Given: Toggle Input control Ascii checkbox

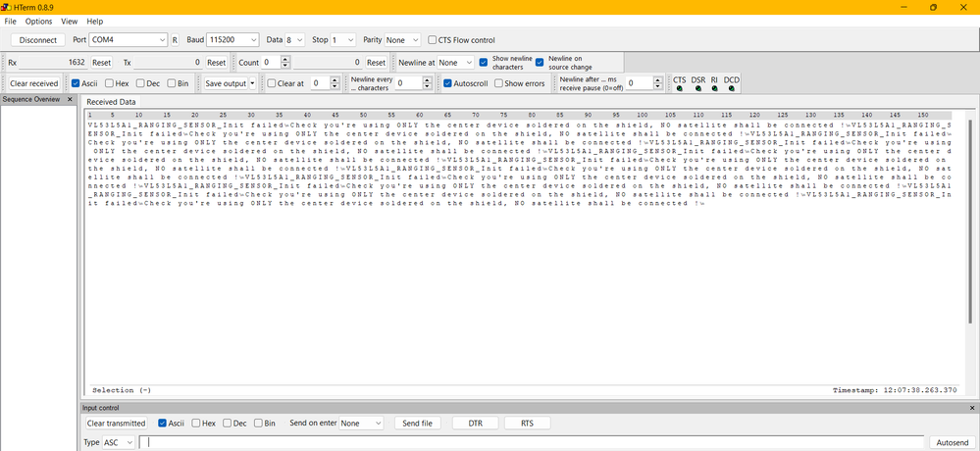Looking at the screenshot, I should (163, 423).
